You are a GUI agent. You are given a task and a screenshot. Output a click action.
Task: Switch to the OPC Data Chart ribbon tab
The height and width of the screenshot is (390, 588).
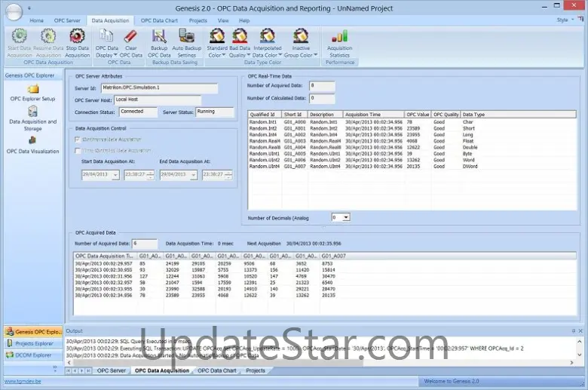coord(159,20)
